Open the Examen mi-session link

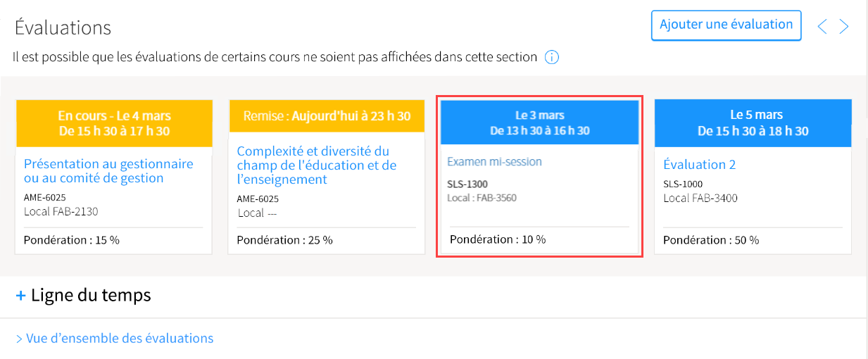click(x=494, y=162)
